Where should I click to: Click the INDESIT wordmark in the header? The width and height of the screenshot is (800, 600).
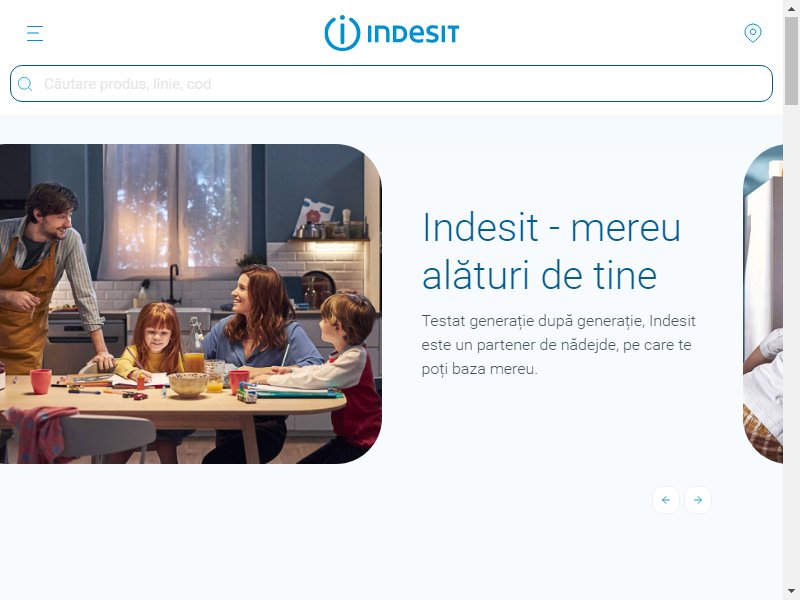413,34
